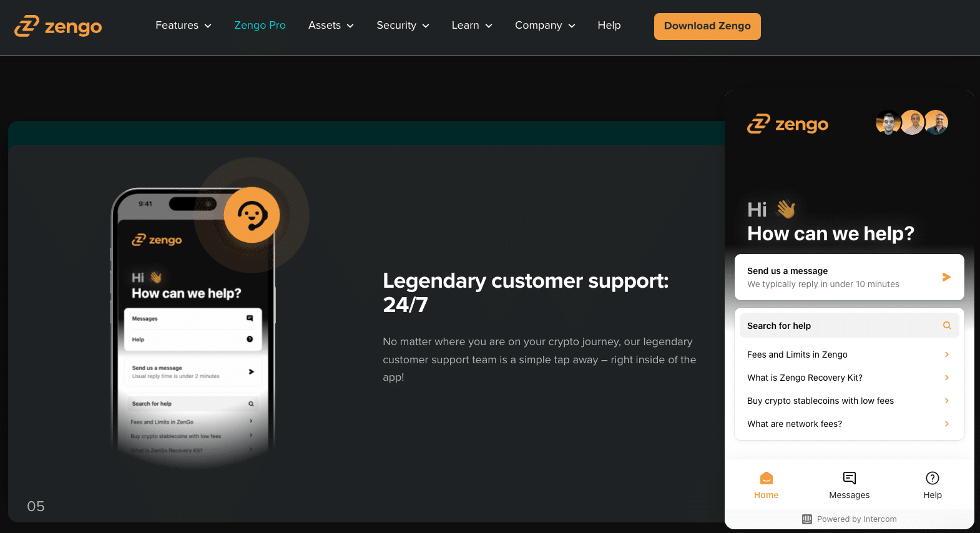Viewport: 980px width, 533px height.
Task: Click the Search for help field
Action: 850,325
